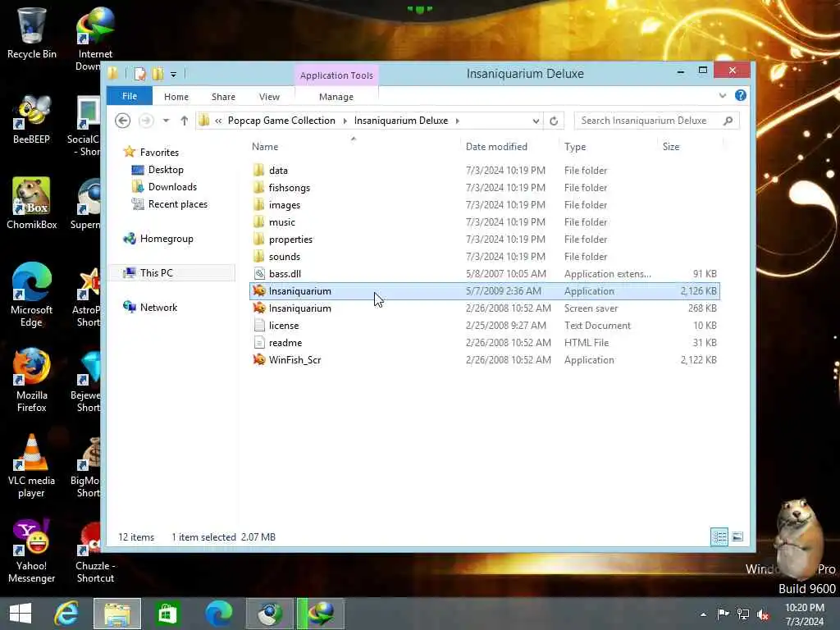
Task: Select Mozilla Firefox desktop shortcut
Action: [31, 380]
